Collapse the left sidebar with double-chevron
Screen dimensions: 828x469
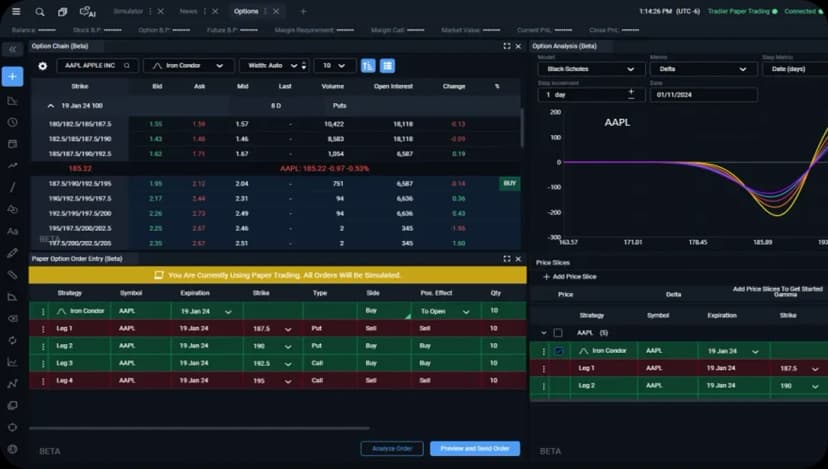point(13,50)
